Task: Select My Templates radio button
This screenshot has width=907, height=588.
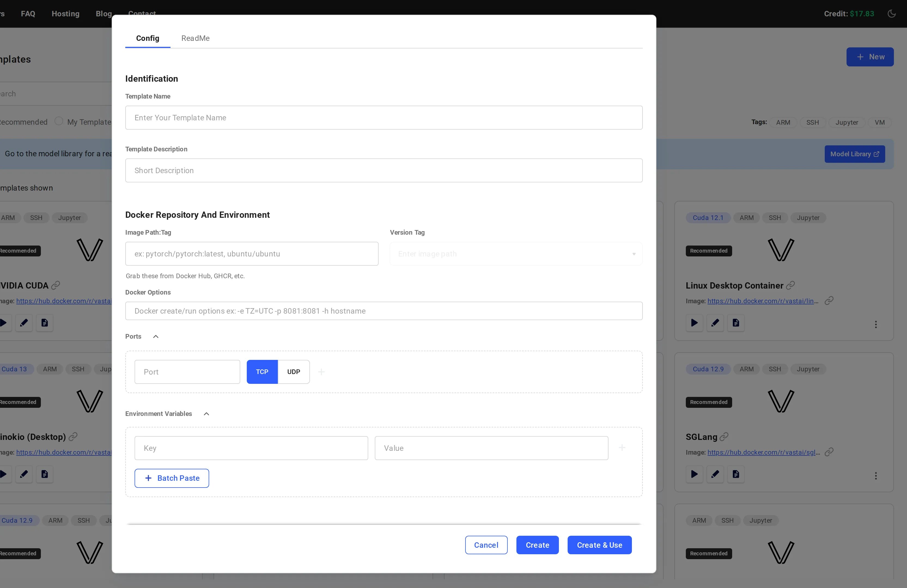Action: 59,121
